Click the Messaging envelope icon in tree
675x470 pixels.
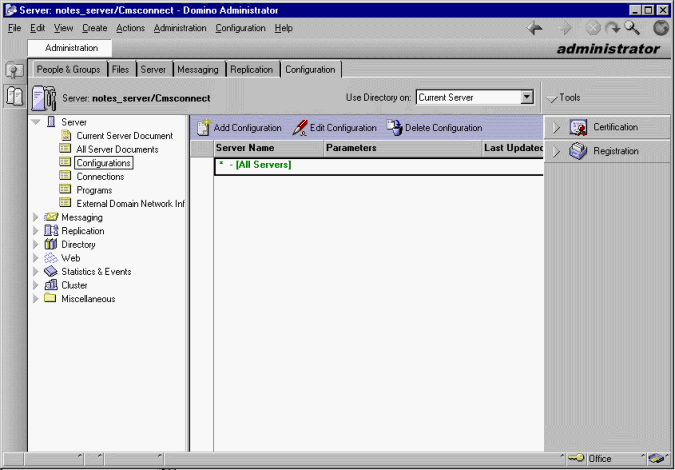(51, 217)
